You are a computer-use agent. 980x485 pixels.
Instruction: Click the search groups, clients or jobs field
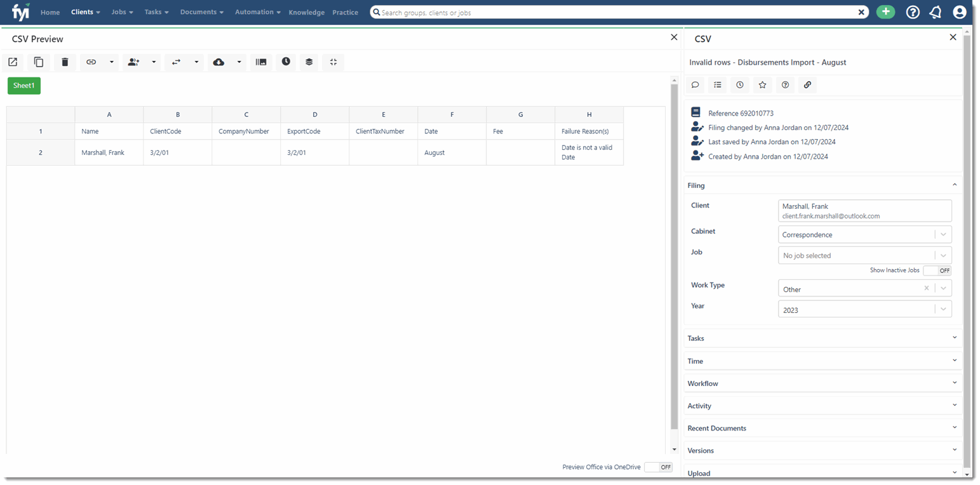[x=619, y=12]
